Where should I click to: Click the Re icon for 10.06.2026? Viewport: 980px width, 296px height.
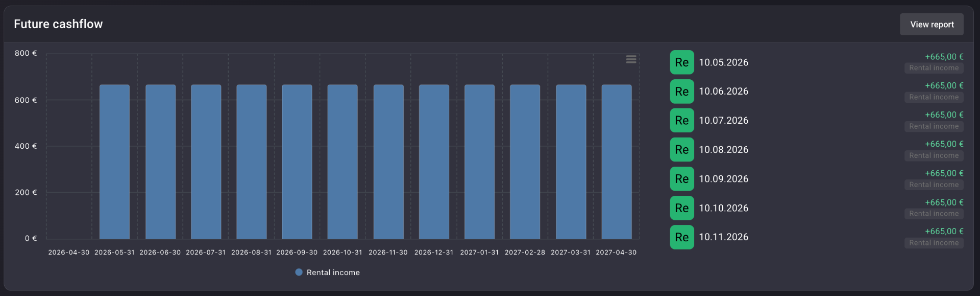point(682,92)
